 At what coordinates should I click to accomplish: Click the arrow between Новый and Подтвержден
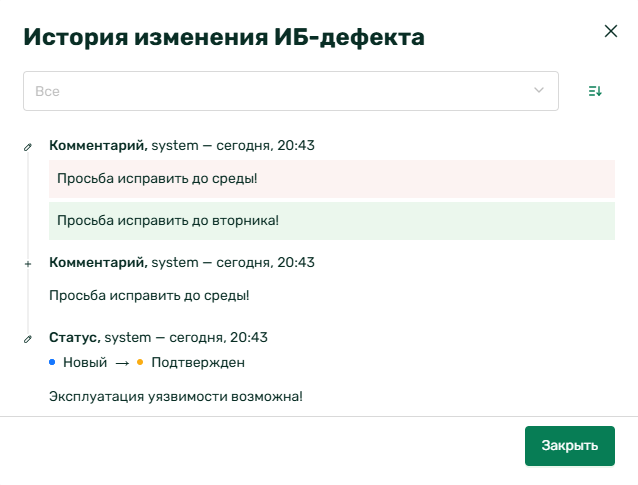pyautogui.click(x=122, y=363)
